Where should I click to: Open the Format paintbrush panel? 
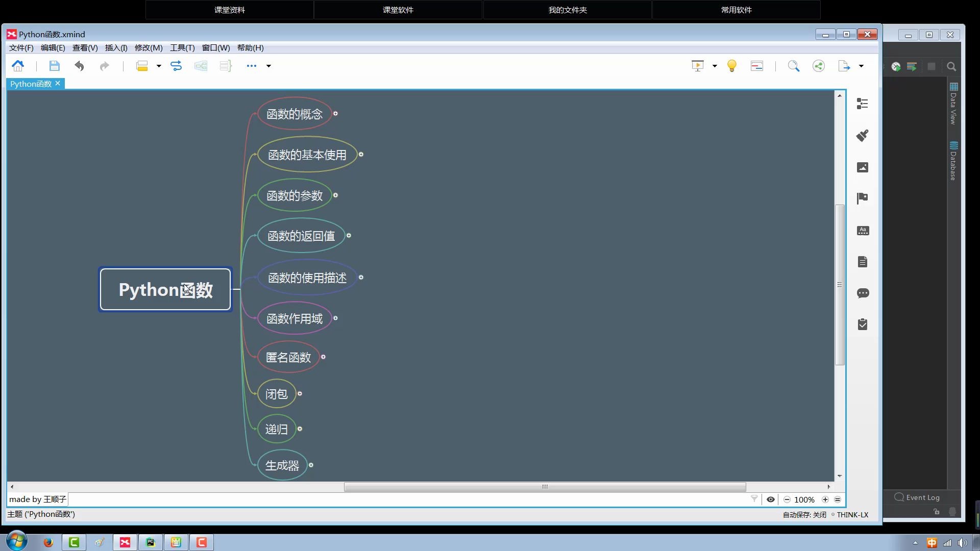point(862,136)
